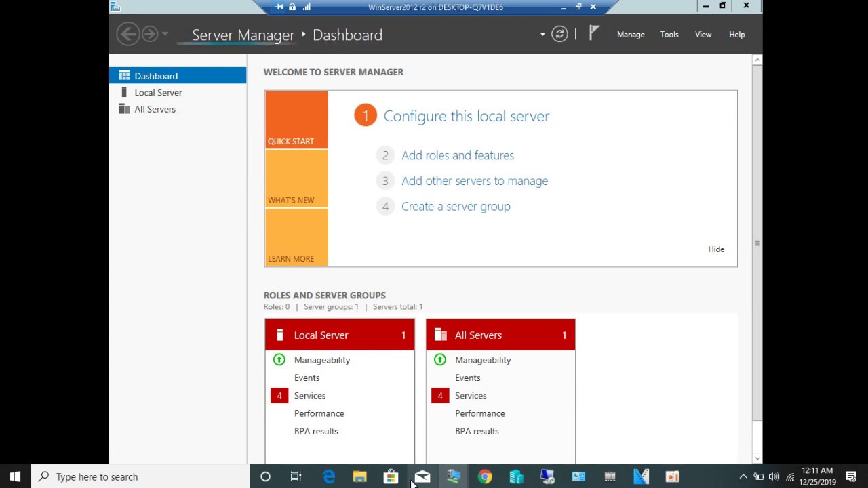Show hidden system tray icons

pos(743,476)
